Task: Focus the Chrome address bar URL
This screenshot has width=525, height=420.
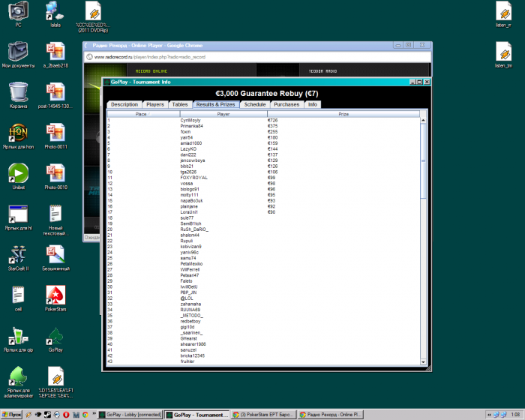Action: coord(150,57)
